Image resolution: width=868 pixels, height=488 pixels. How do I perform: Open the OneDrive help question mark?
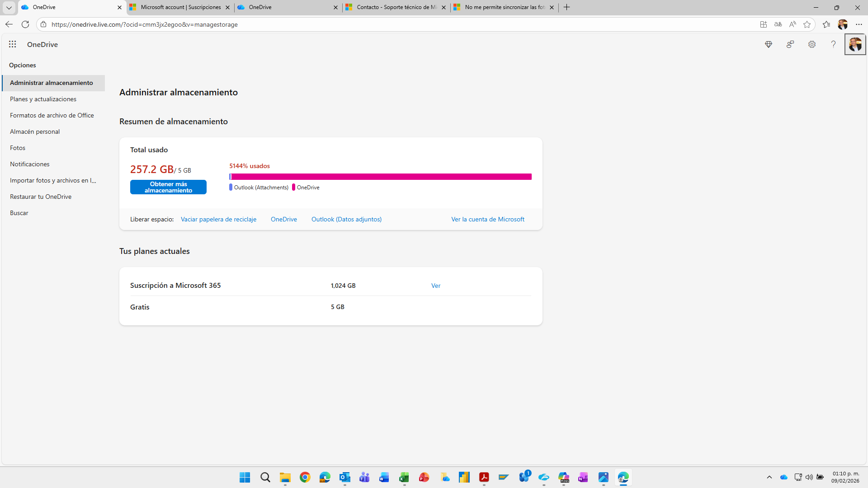[833, 44]
